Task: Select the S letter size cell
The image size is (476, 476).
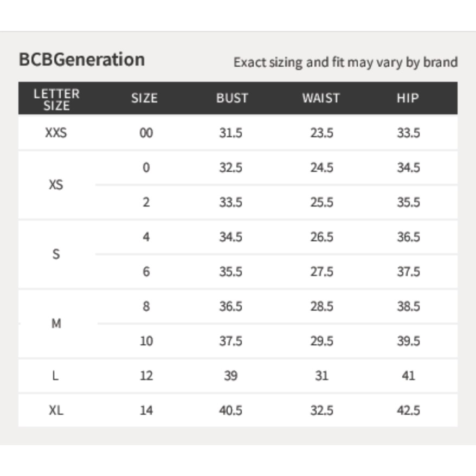Action: 56,254
